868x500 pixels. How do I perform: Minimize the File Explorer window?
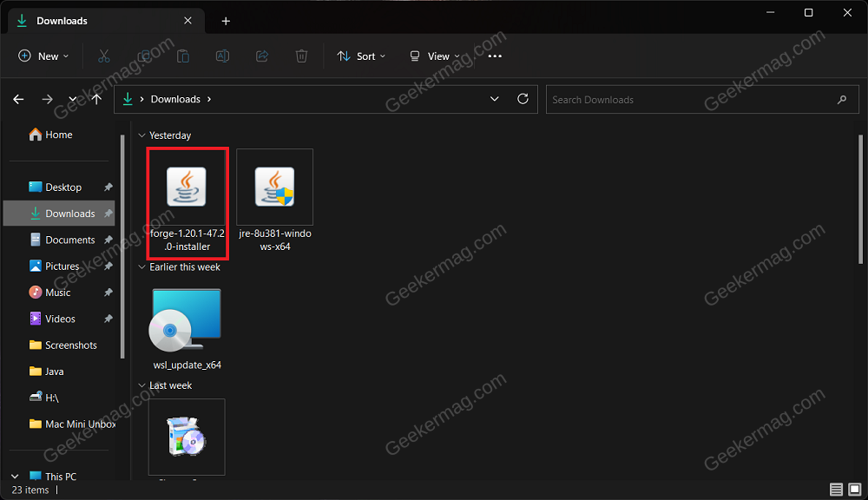pos(770,12)
